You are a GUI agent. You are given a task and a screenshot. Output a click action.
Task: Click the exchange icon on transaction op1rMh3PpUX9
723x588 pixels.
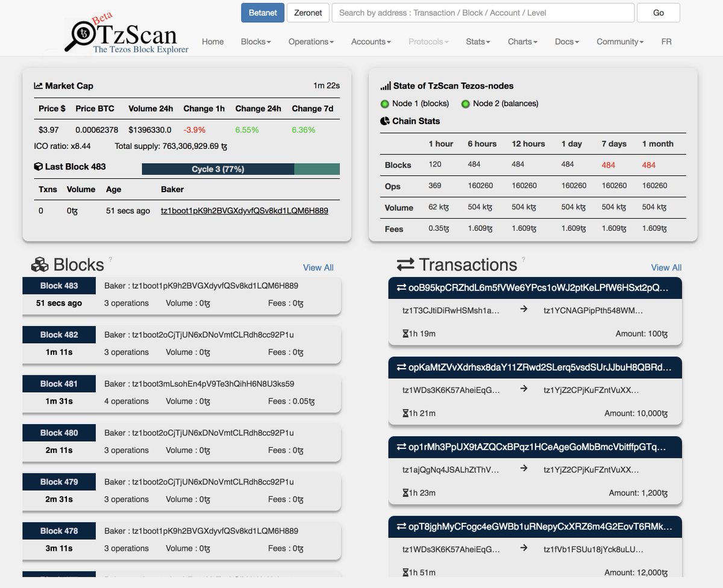point(401,447)
